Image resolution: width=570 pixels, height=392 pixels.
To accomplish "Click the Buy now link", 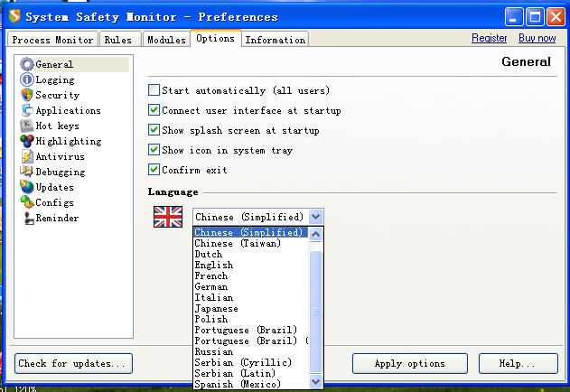I will pyautogui.click(x=537, y=38).
